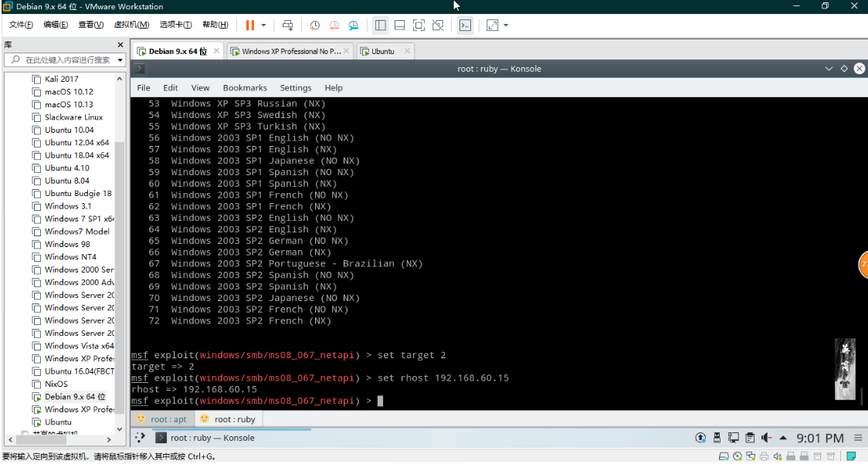Open the KDE network connection tray icon
868x464 pixels.
click(734, 438)
